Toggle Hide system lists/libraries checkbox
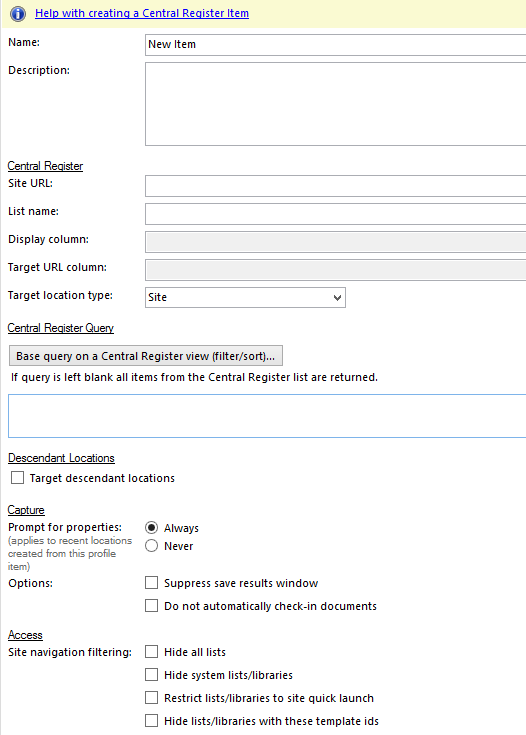 coord(151,675)
